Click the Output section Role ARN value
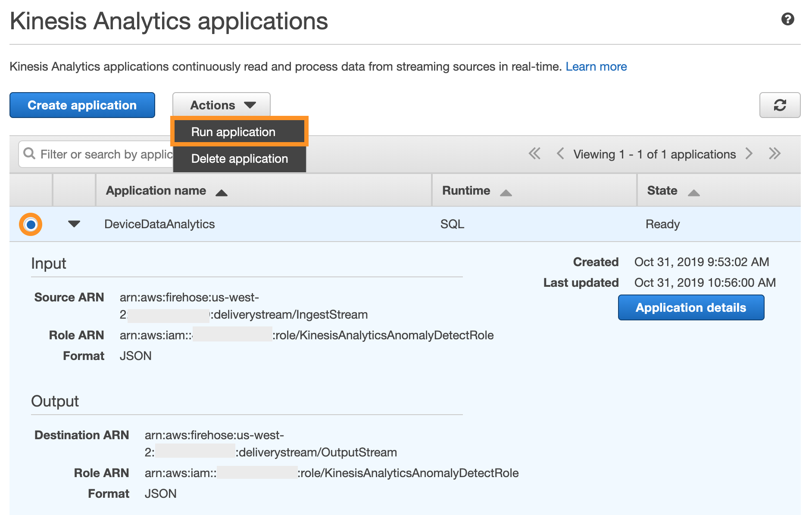 (331, 473)
